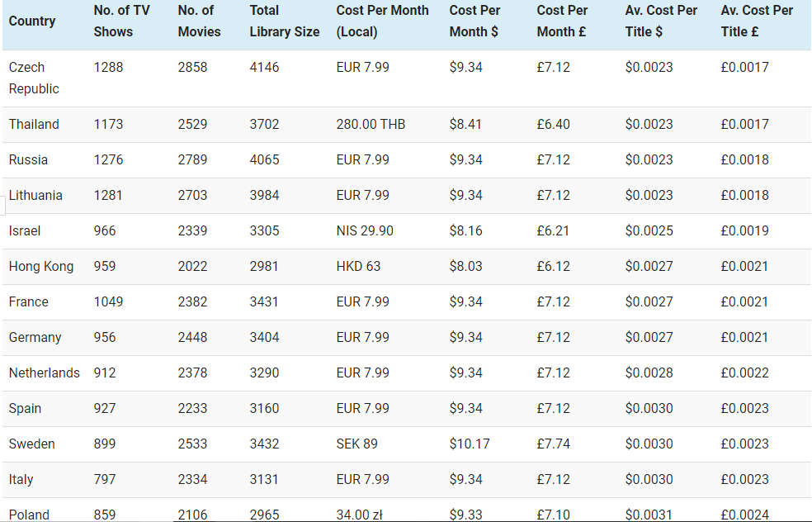Click library size 3984 for Lithuania
The image size is (812, 522).
pos(265,196)
